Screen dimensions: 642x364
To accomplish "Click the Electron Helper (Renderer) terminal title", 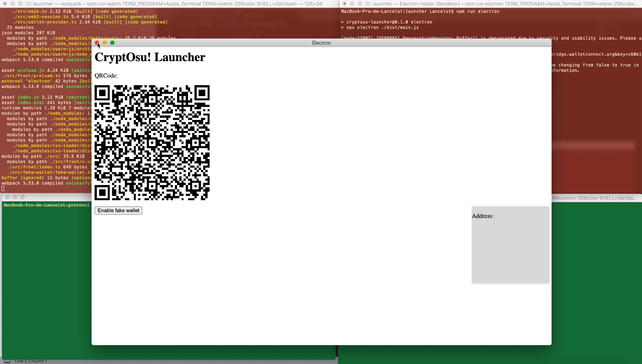I will point(505,4).
